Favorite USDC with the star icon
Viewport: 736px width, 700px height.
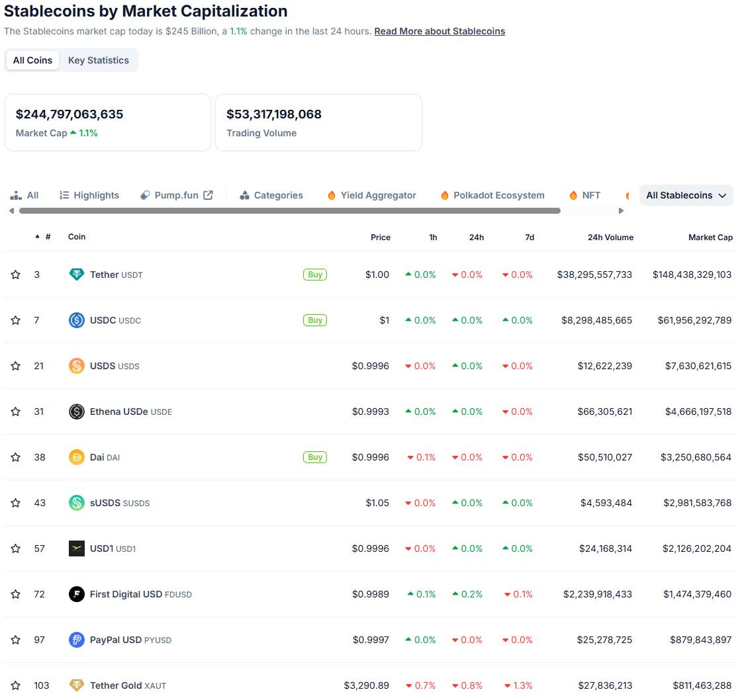coord(15,320)
